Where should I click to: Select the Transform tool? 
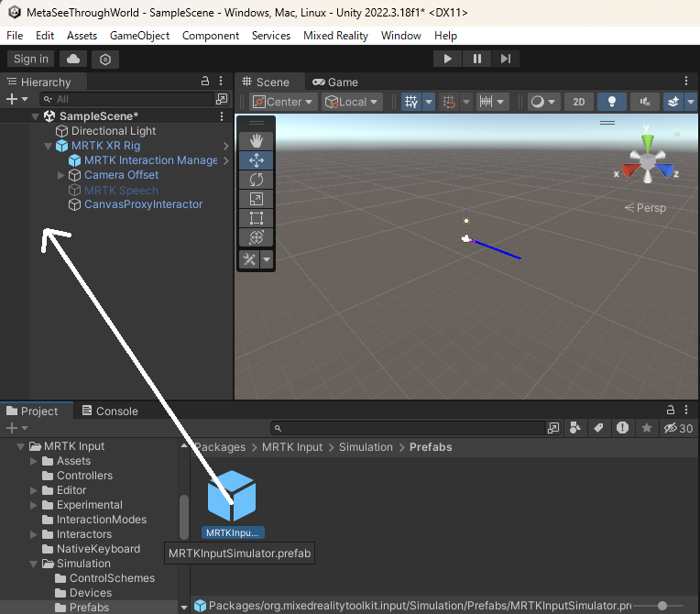257,237
